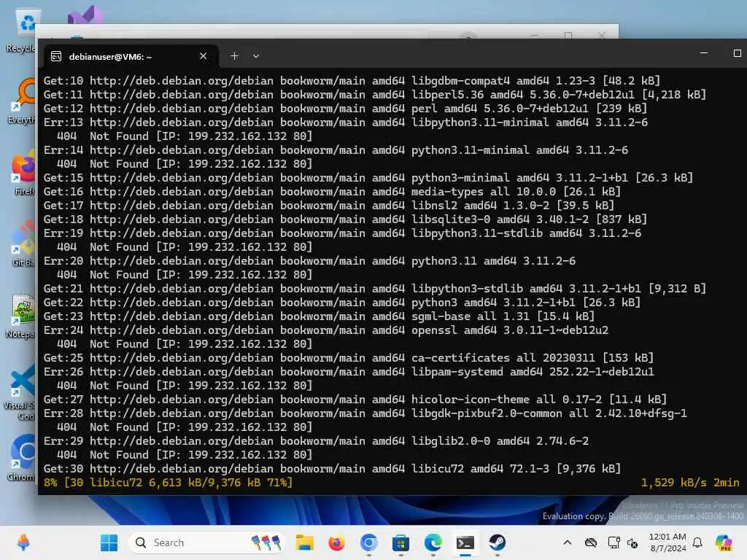Launch Chromium from the taskbar
Viewport: 747px width, 560px height.
tap(368, 542)
